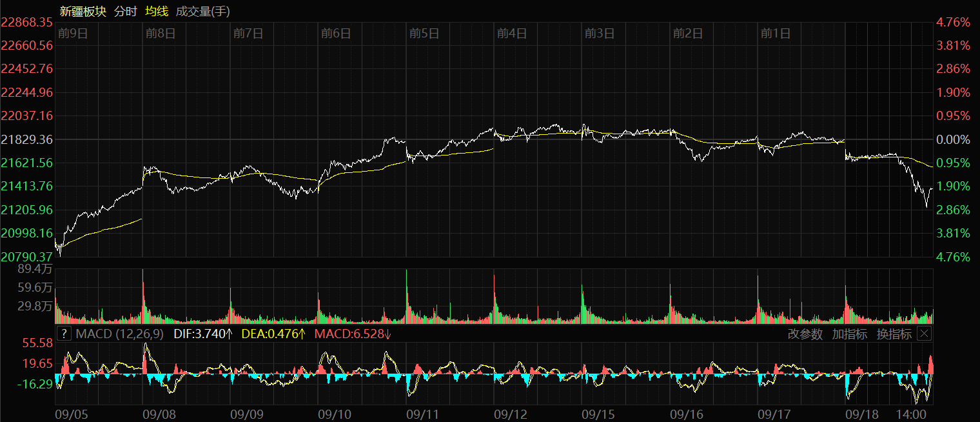Select the 前1日 day marker
980x422 pixels.
(x=775, y=34)
